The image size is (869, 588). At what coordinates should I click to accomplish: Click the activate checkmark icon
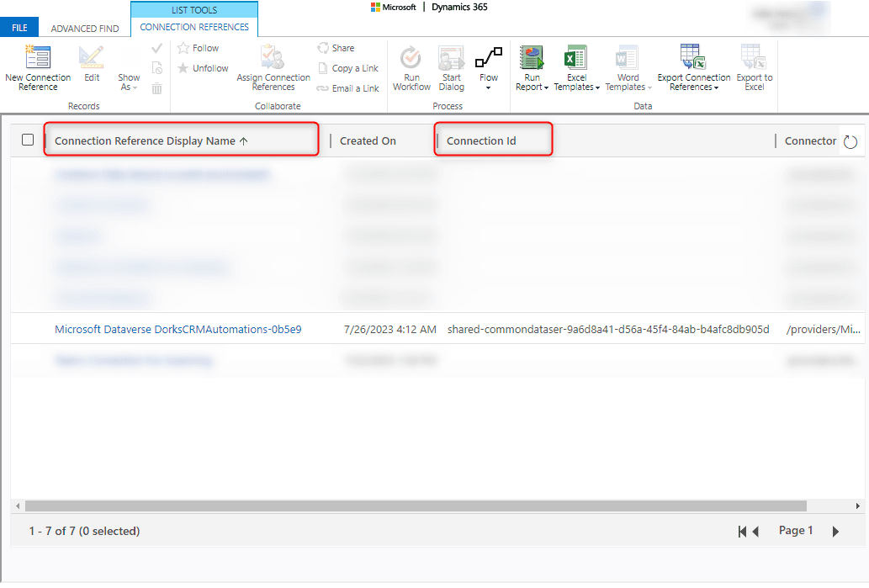(156, 48)
